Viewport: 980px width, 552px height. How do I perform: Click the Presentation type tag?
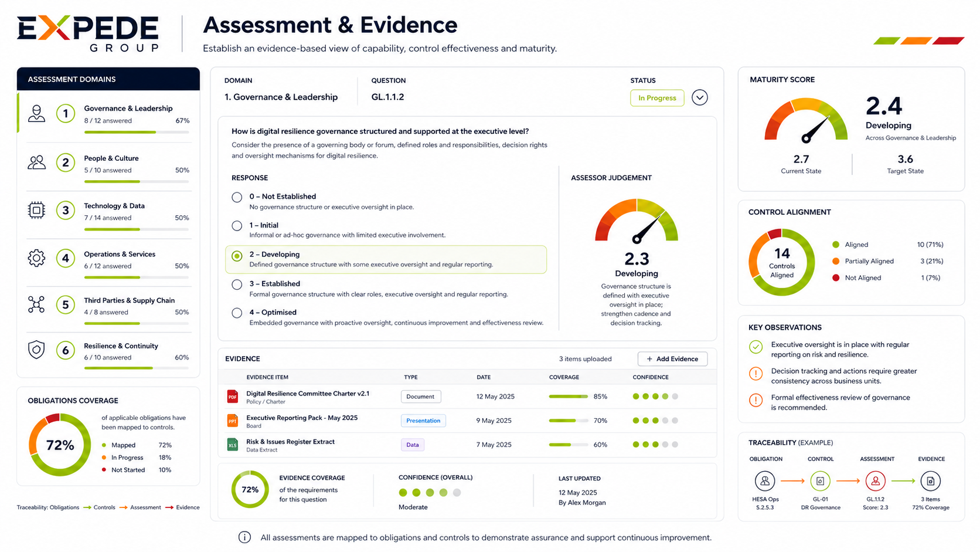pos(423,421)
